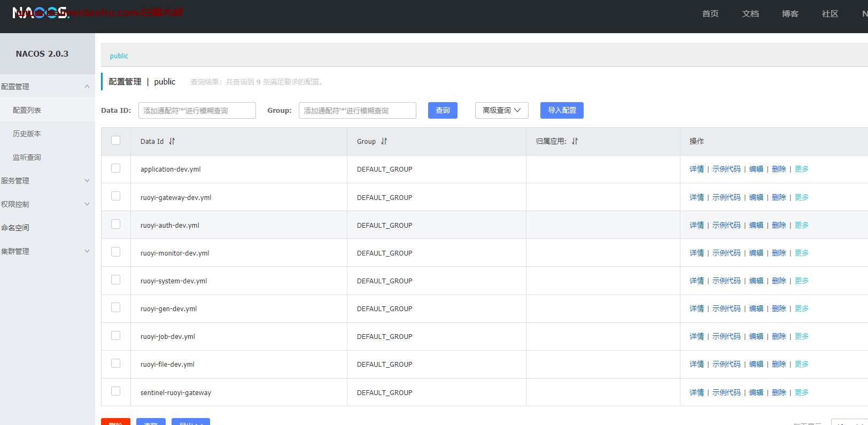Check ruoyi-monitor-dev.yml checkbox

115,251
